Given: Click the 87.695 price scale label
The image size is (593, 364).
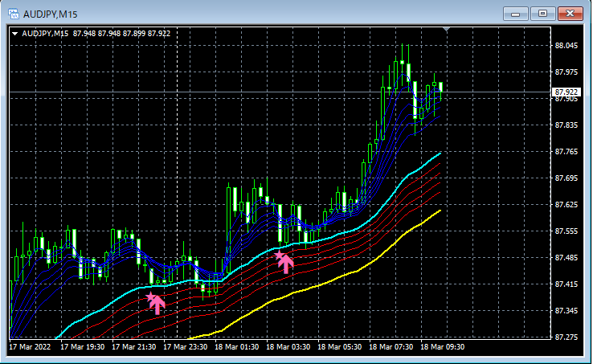Looking at the screenshot, I should (566, 178).
